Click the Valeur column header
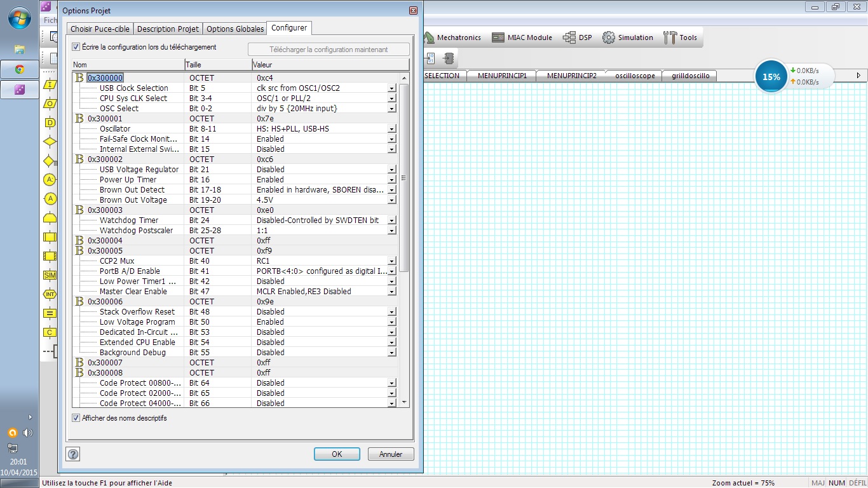The width and height of the screenshot is (868, 488). click(x=330, y=65)
